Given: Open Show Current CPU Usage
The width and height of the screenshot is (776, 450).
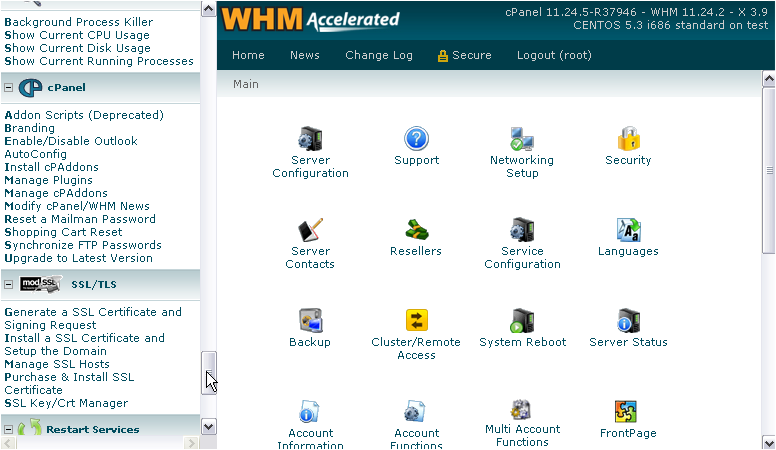Looking at the screenshot, I should point(77,35).
